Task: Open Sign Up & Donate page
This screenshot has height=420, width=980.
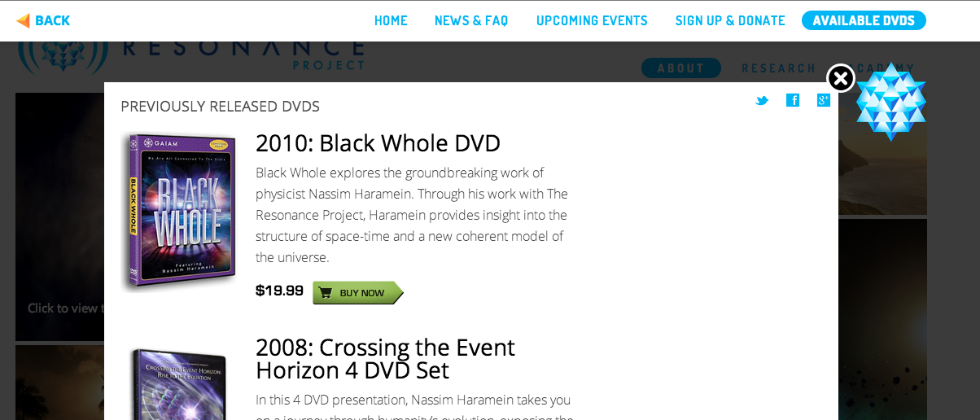Action: (730, 20)
